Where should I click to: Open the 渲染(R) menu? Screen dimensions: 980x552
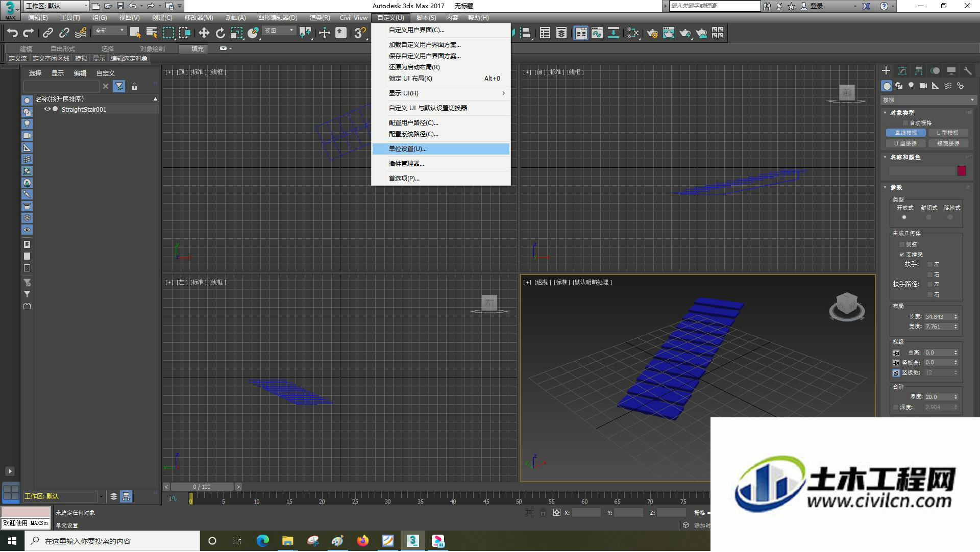tap(320, 18)
